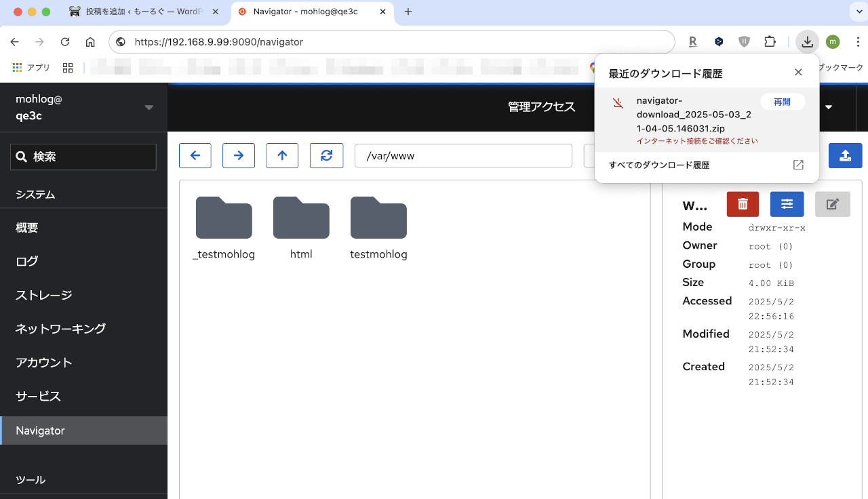The width and height of the screenshot is (868, 499).
Task: Click the 管理アクセス button
Action: [542, 107]
